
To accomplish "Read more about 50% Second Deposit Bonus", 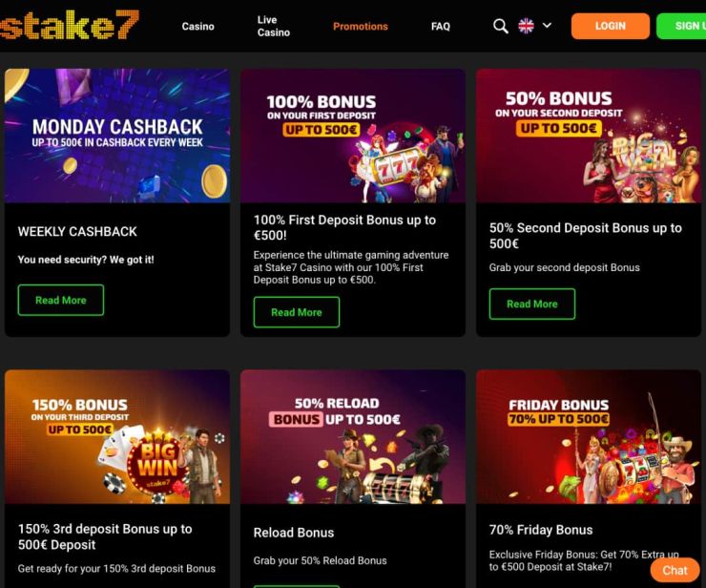I will 532,304.
